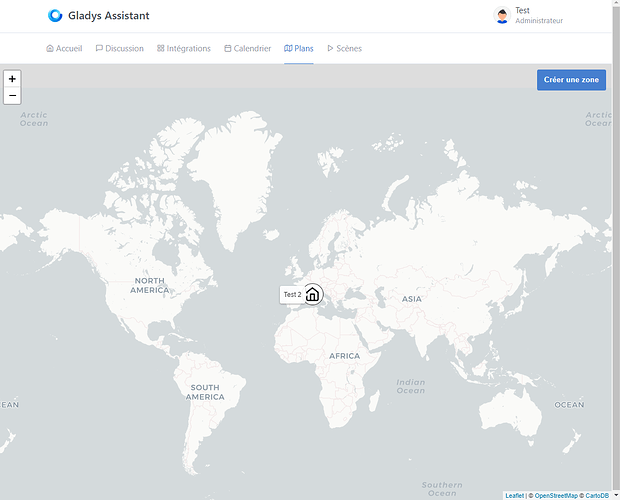Click the Test 2 marker label
Image resolution: width=620 pixels, height=500 pixels.
click(x=292, y=295)
